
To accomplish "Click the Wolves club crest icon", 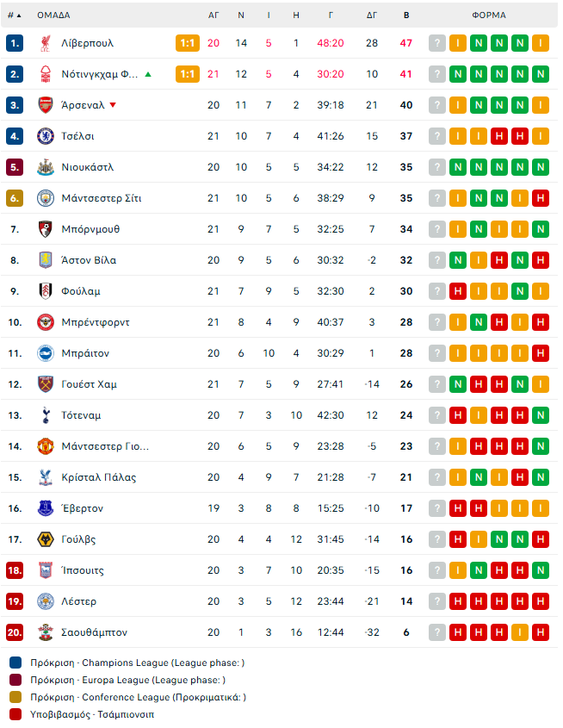I will coord(46,539).
